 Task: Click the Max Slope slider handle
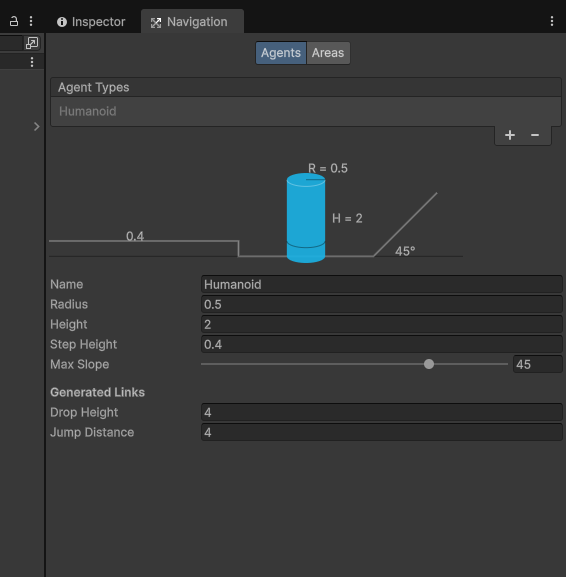tap(429, 364)
